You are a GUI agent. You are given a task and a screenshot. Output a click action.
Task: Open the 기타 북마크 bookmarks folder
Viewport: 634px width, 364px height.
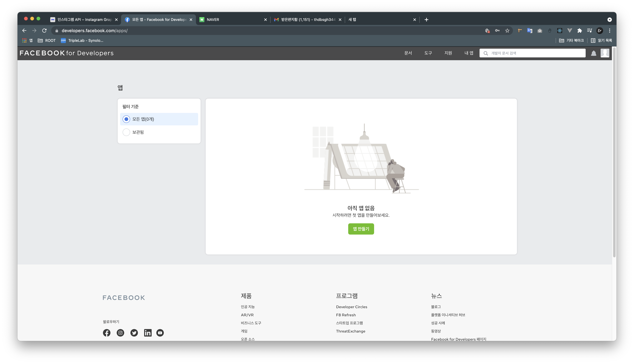click(571, 41)
